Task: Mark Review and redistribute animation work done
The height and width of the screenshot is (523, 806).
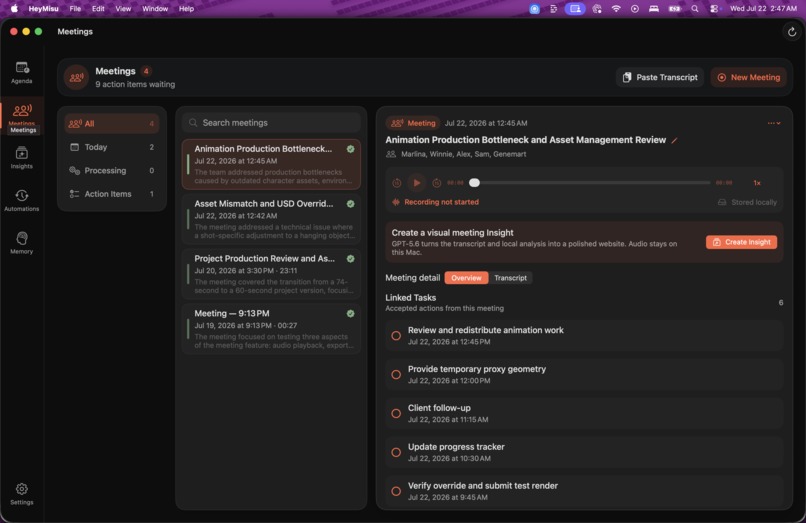Action: (396, 336)
